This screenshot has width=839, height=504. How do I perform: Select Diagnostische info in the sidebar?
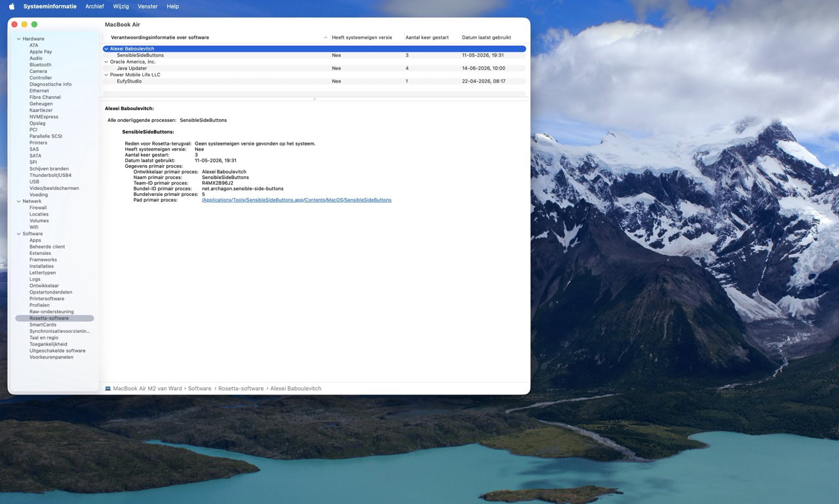pos(50,85)
